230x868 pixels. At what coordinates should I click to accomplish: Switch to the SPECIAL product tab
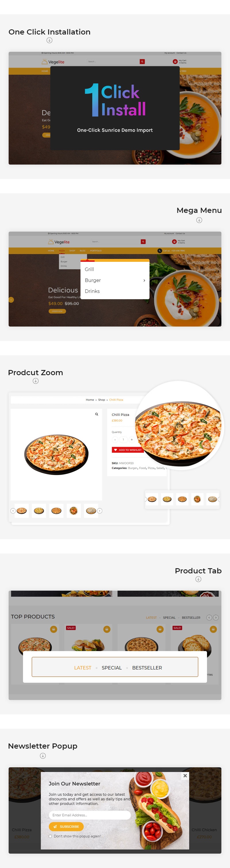point(112,667)
